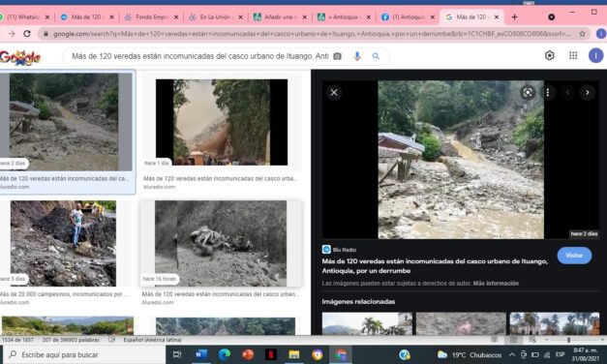Viewport: 607px width, 364px height.
Task: Open the first related image with palm trees
Action: click(x=367, y=323)
